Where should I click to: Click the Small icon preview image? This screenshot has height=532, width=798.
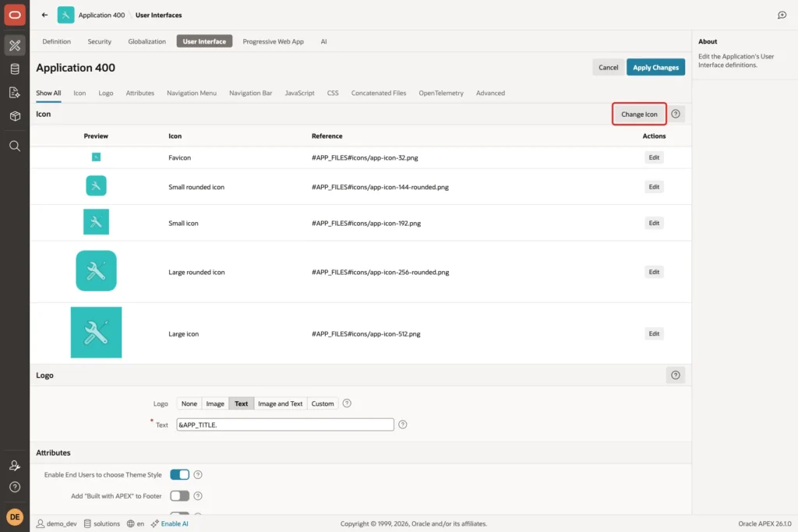click(96, 222)
